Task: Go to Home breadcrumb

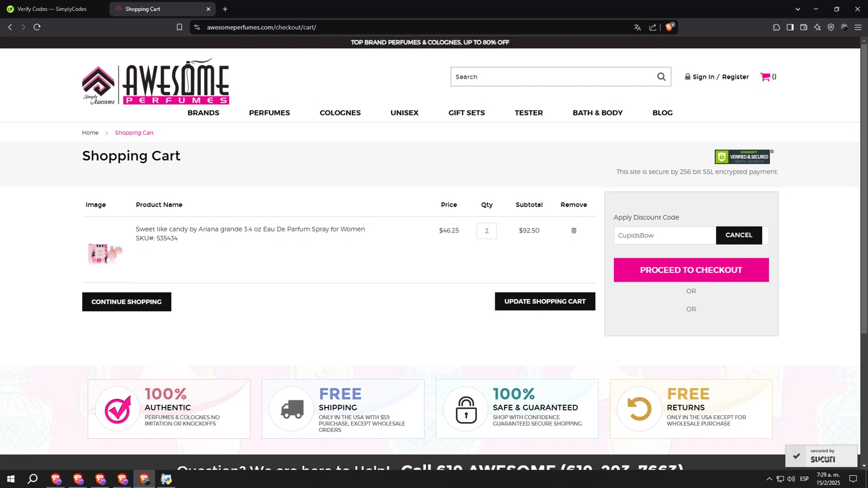Action: (90, 132)
